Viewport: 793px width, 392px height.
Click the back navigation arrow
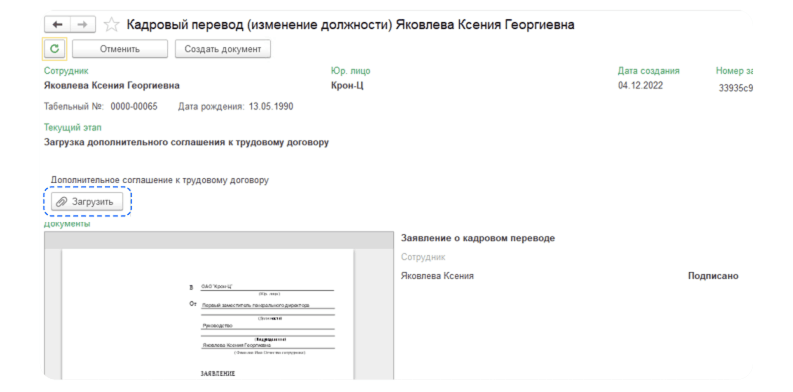pos(58,24)
